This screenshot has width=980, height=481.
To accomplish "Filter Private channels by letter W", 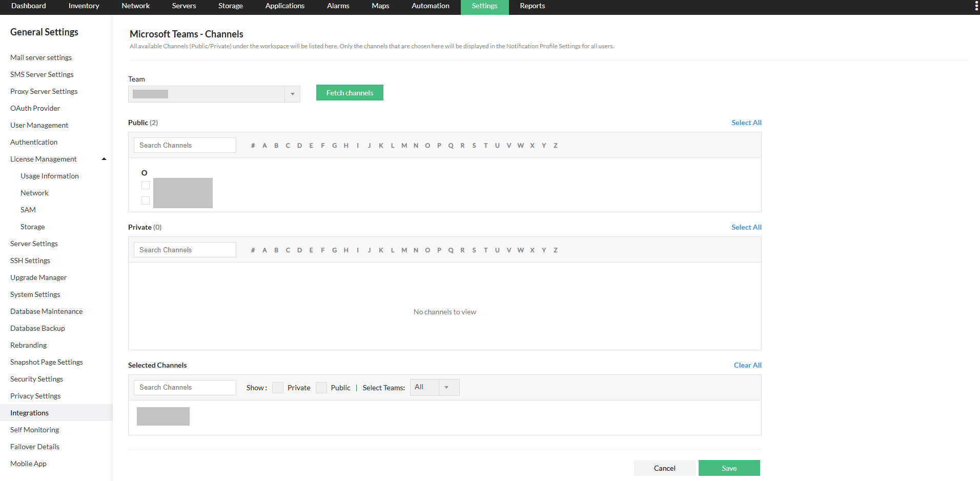I will tap(521, 250).
